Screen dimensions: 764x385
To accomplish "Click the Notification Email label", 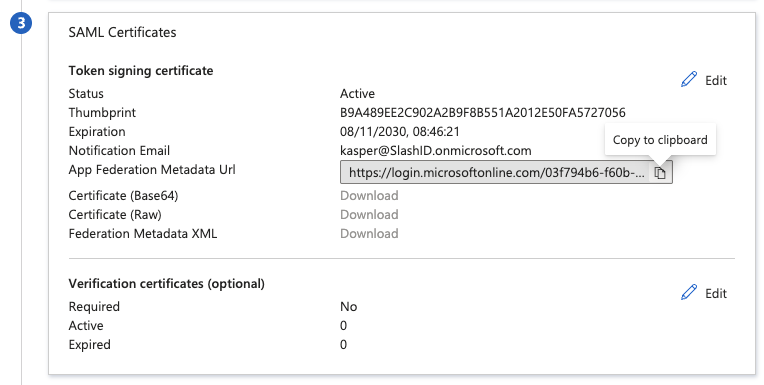I will tap(119, 151).
